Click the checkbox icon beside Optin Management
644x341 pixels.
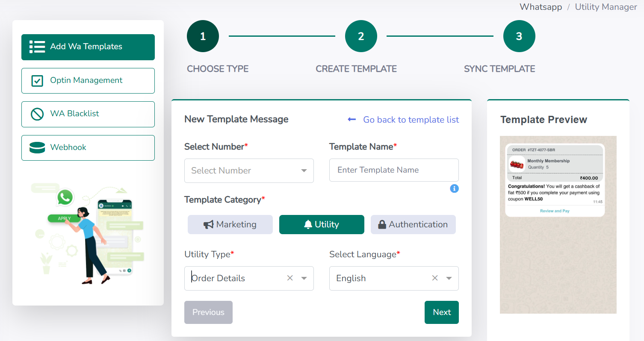pos(38,81)
